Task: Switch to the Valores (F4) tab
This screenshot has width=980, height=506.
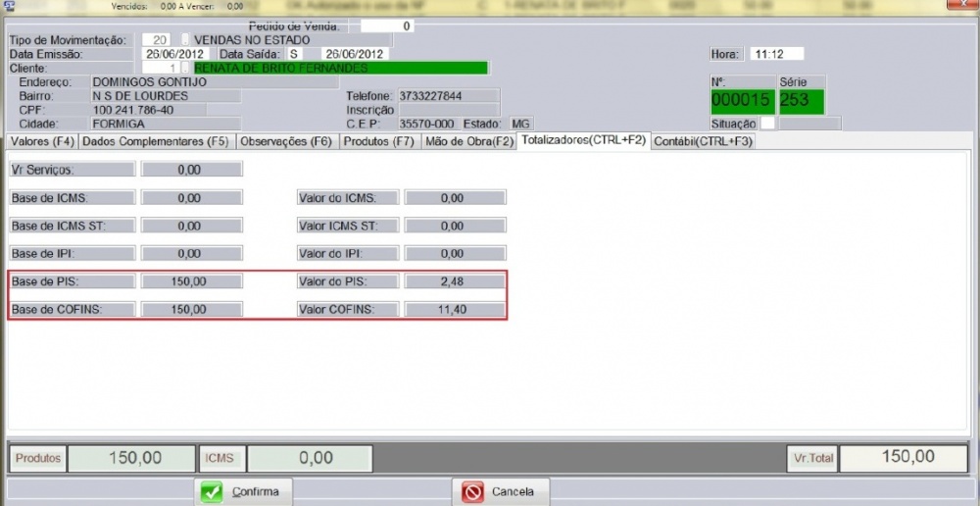Action: point(40,141)
